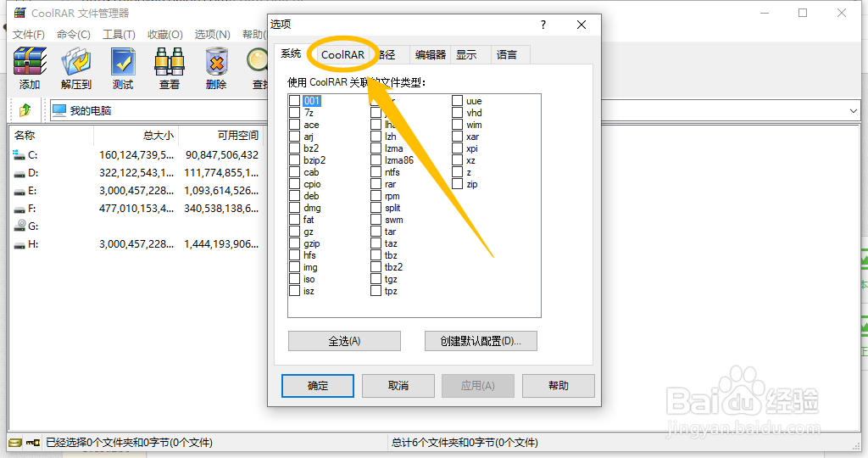Enable rar file association

(376, 184)
